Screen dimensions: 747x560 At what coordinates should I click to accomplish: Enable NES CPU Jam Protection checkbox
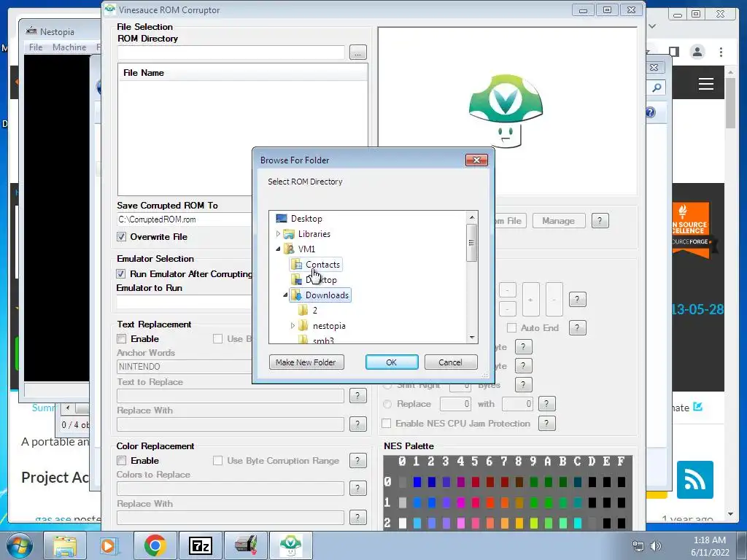[x=387, y=424]
